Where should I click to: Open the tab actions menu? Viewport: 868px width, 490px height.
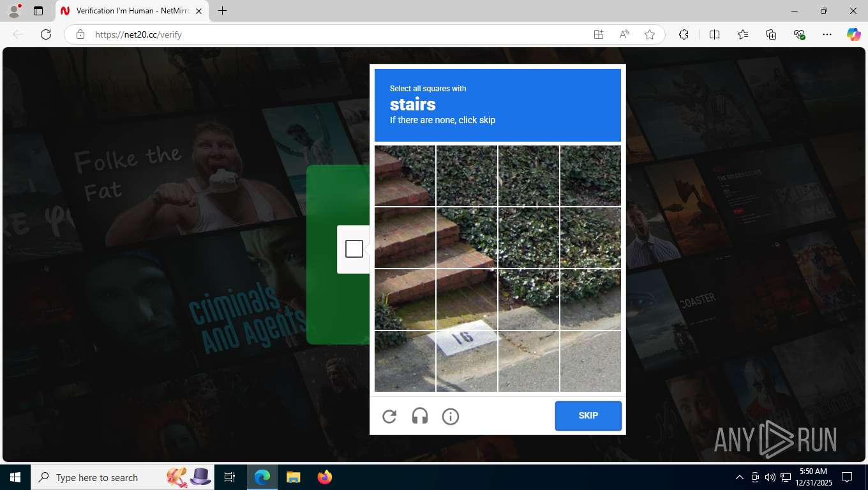click(x=38, y=11)
